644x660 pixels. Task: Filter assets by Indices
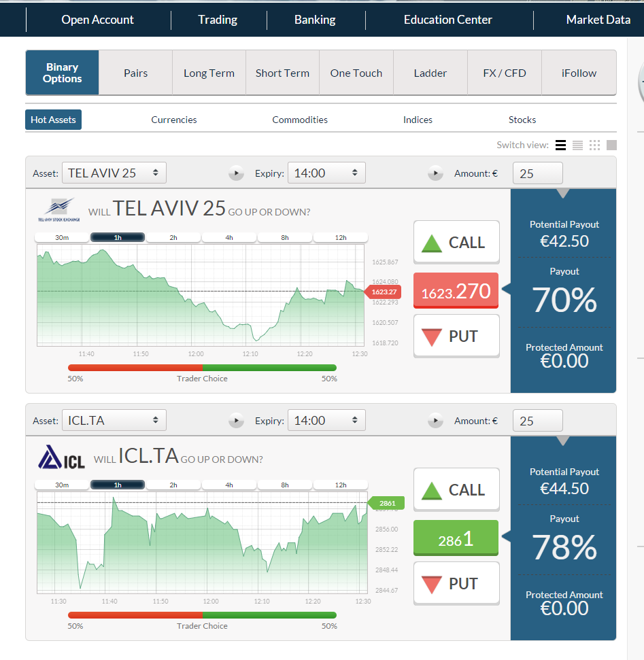point(418,120)
